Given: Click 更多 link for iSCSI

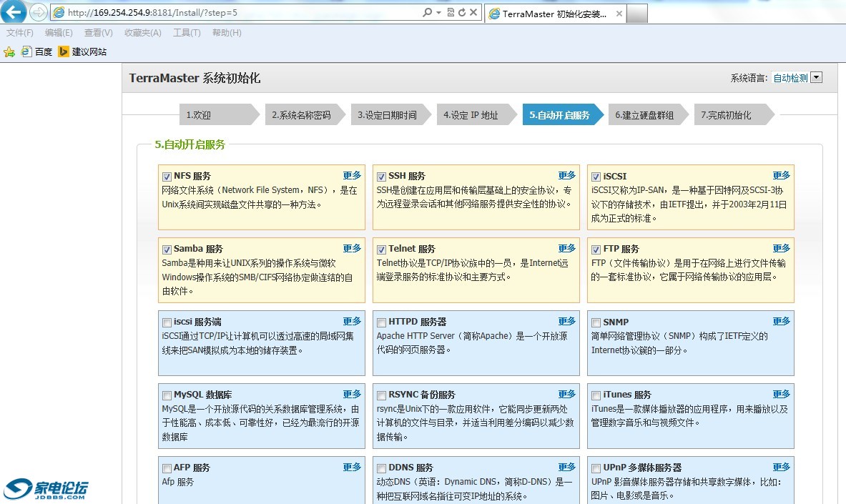Looking at the screenshot, I should pos(781,175).
